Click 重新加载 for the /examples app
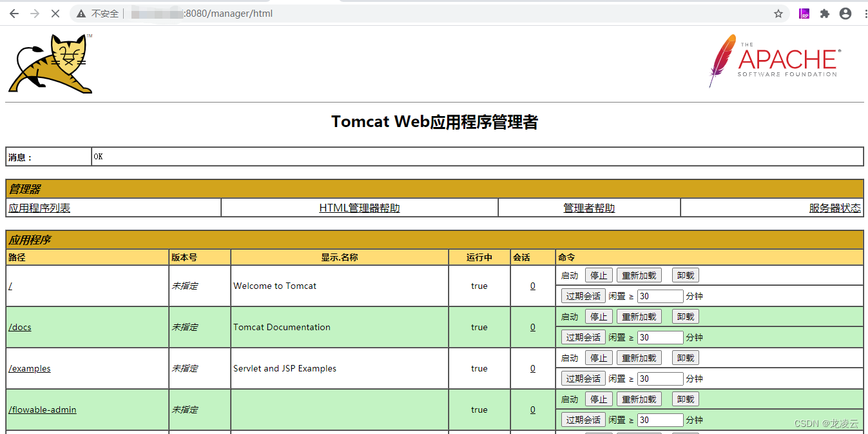Viewport: 868px width, 434px height. click(639, 358)
